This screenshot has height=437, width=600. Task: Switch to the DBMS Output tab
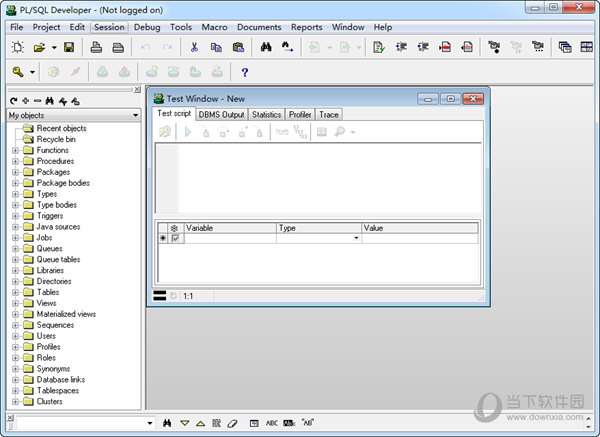pos(220,115)
